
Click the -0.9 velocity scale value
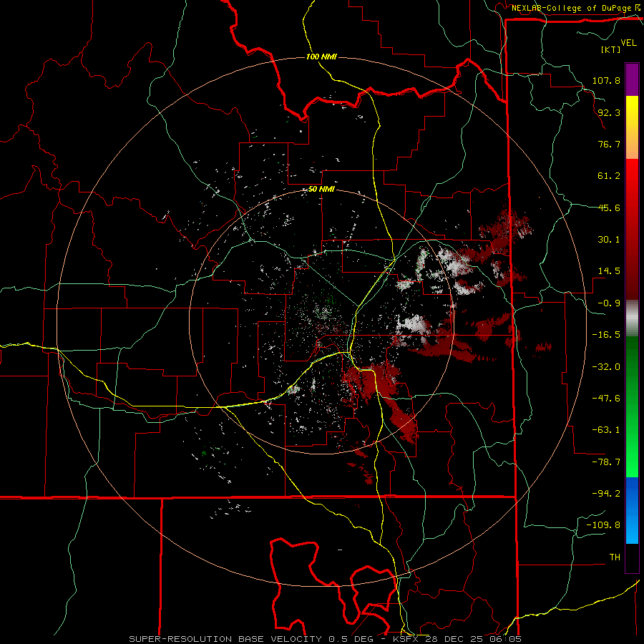pos(609,303)
